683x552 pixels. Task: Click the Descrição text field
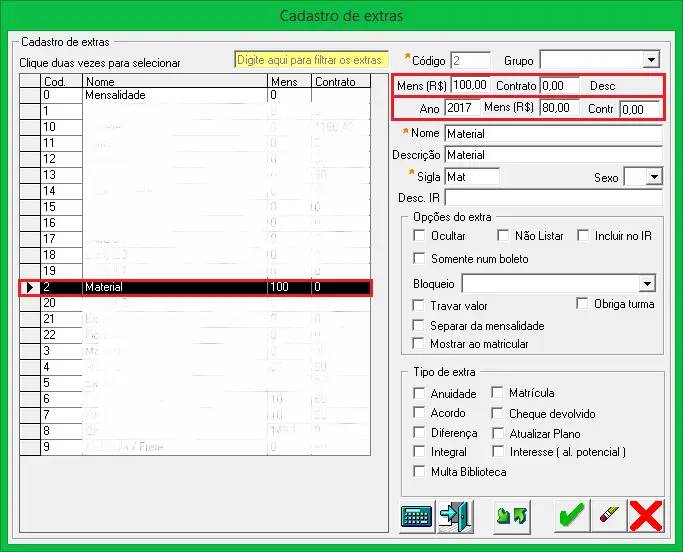pos(552,155)
